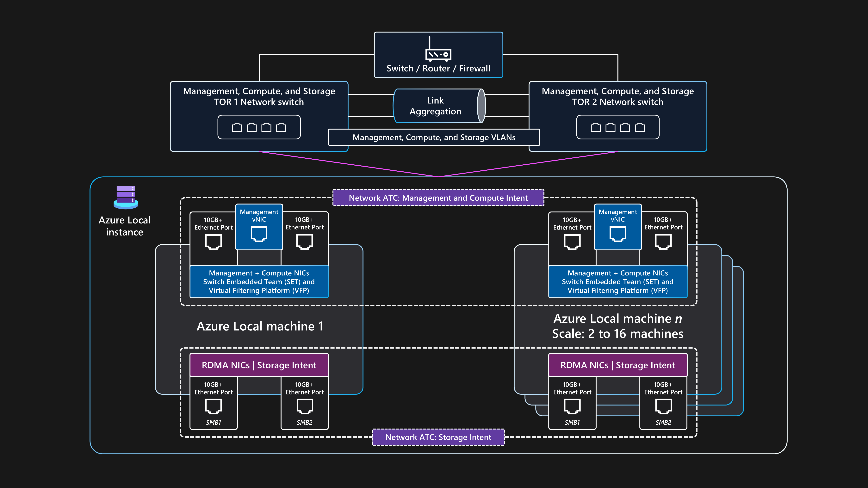Click TOR 2 Network switch title
The image size is (868, 488).
[x=618, y=97]
